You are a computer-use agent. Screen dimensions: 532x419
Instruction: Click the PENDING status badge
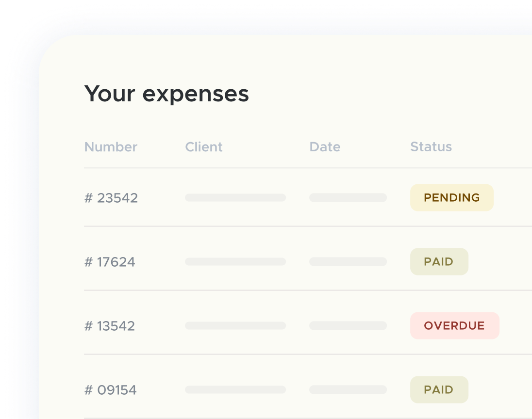click(451, 197)
